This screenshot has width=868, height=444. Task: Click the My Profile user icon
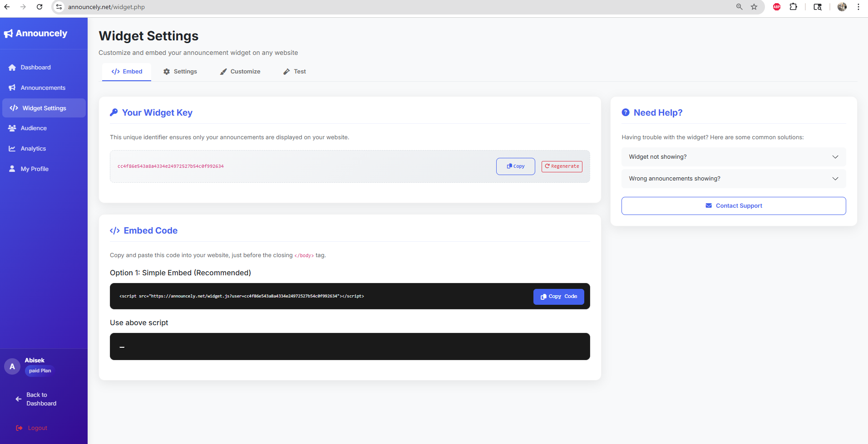pos(12,169)
